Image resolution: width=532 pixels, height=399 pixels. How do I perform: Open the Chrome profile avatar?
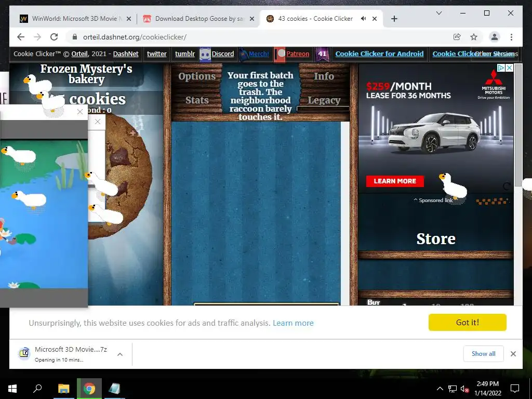(x=495, y=37)
